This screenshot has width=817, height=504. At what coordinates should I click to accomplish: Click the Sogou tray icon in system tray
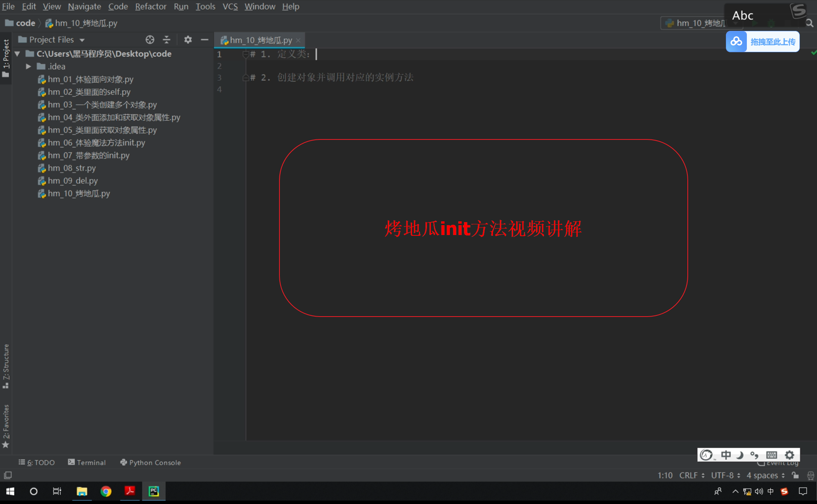click(784, 491)
